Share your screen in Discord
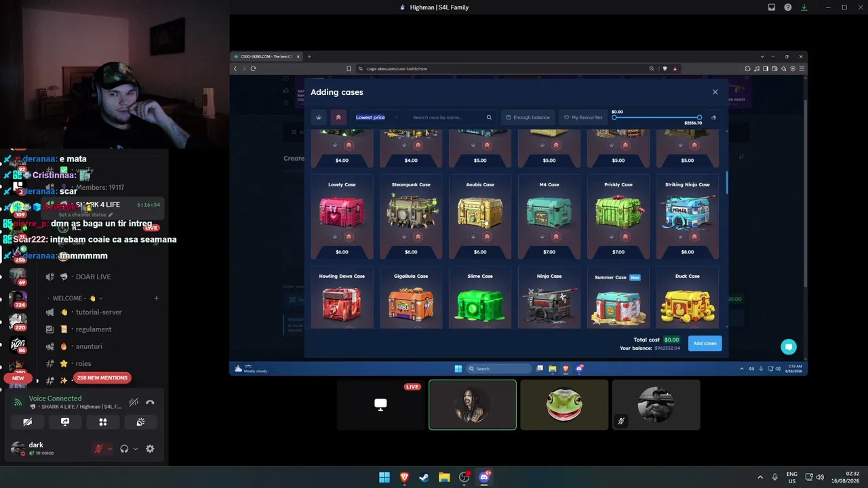The height and width of the screenshot is (488, 868). [x=65, y=422]
